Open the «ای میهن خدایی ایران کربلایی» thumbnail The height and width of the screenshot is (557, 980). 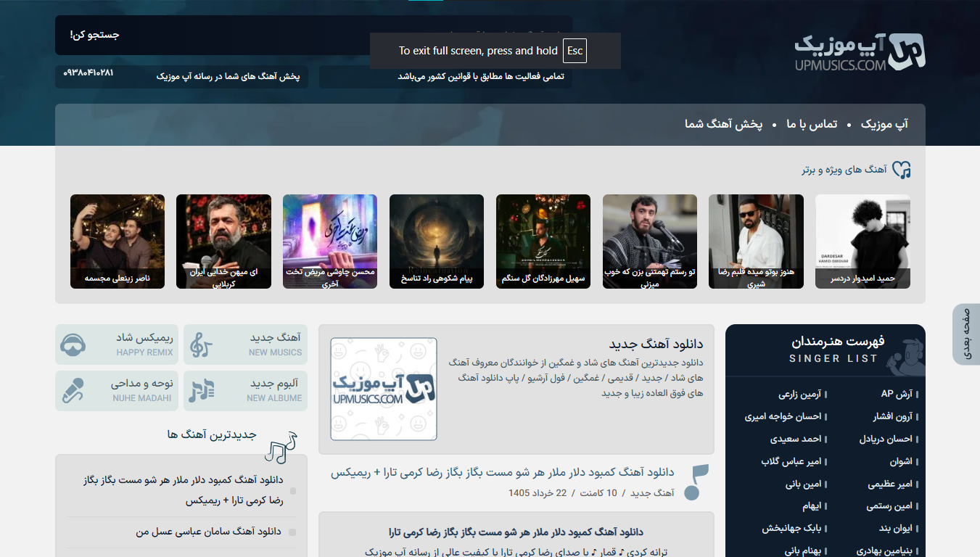223,242
